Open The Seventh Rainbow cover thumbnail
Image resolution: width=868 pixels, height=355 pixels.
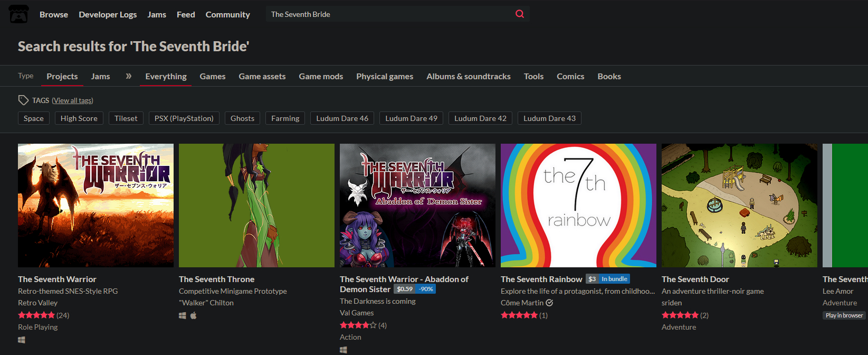(578, 205)
